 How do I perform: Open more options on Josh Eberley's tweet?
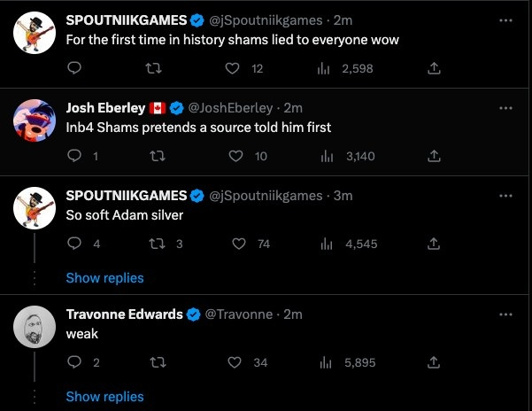tap(506, 108)
